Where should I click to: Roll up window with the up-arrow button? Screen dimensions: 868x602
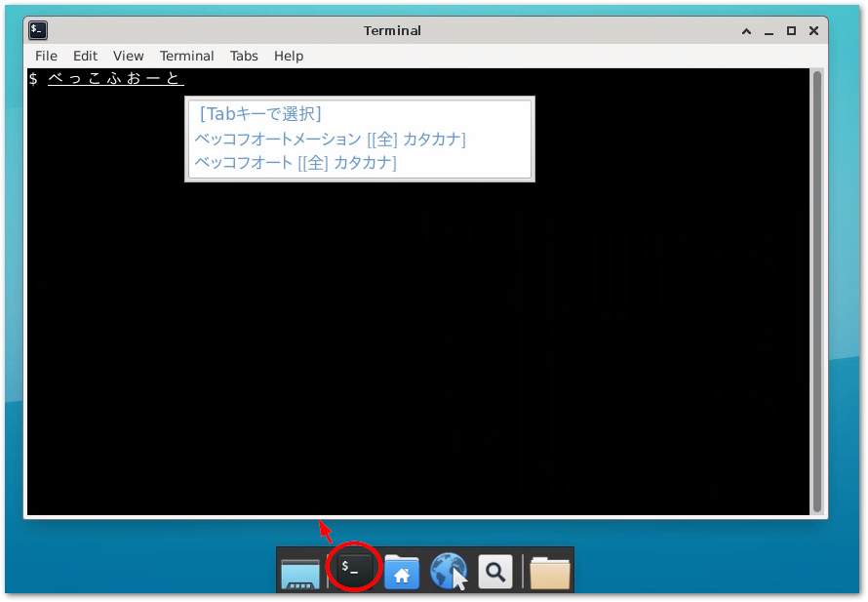tap(746, 31)
